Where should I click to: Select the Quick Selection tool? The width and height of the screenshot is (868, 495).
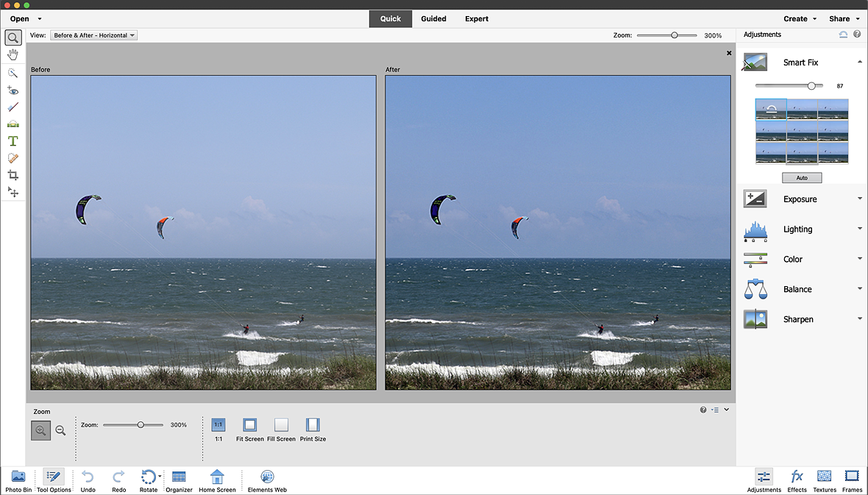[x=13, y=73]
